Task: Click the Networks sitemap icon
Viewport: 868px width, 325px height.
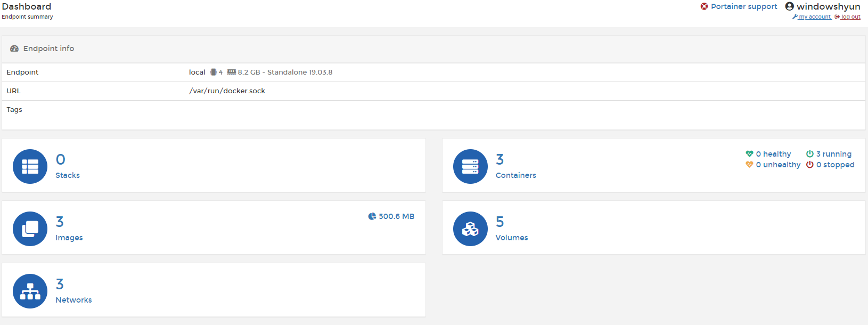Action: coord(30,291)
